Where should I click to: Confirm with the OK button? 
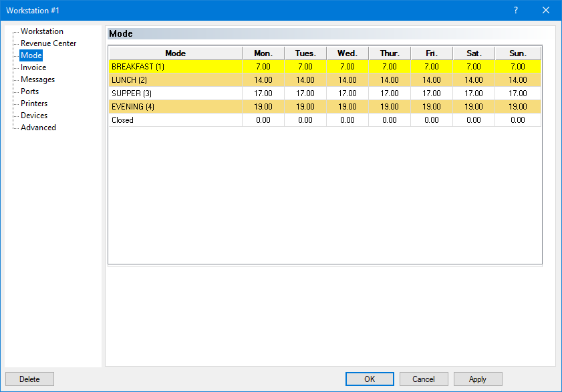[370, 379]
